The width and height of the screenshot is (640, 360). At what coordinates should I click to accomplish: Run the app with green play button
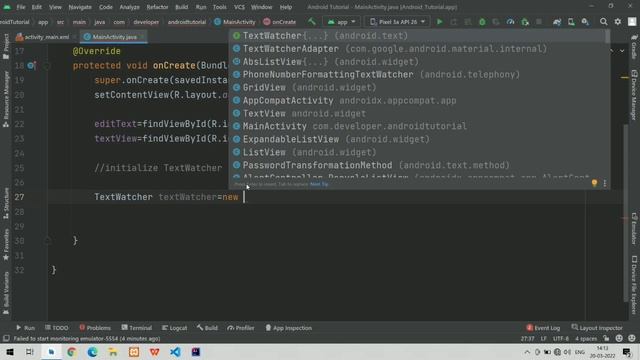click(x=440, y=22)
